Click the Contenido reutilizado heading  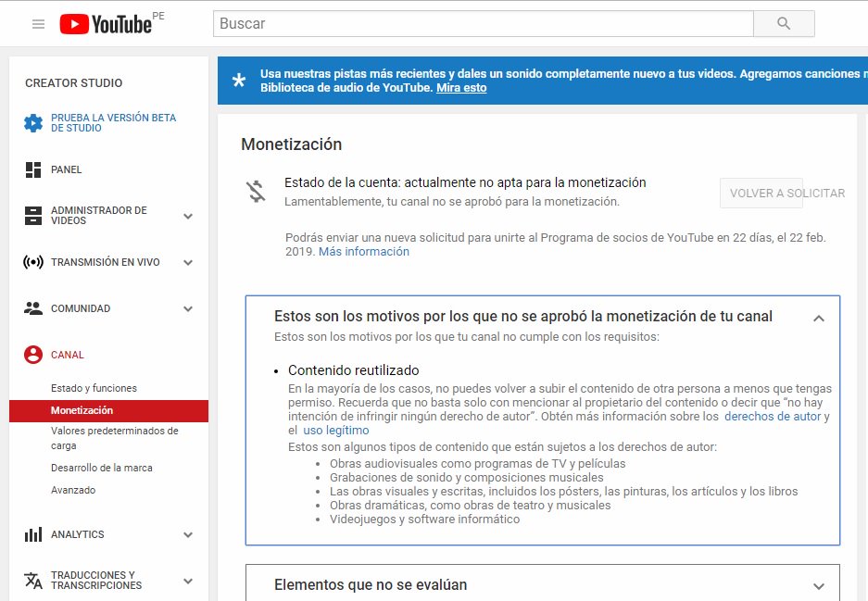click(x=353, y=370)
